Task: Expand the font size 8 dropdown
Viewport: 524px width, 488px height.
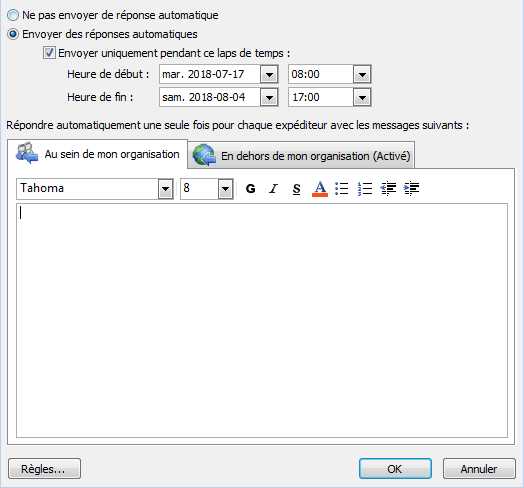Action: pos(226,189)
